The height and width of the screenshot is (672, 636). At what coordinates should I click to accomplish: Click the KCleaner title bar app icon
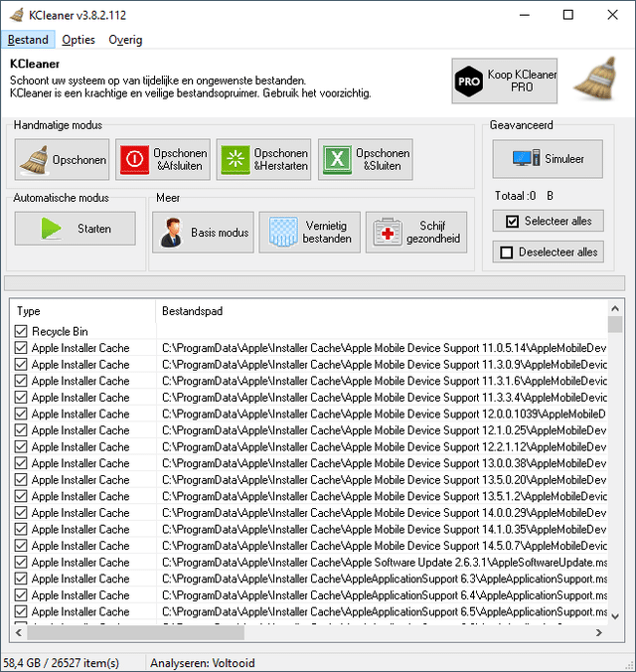[17, 15]
